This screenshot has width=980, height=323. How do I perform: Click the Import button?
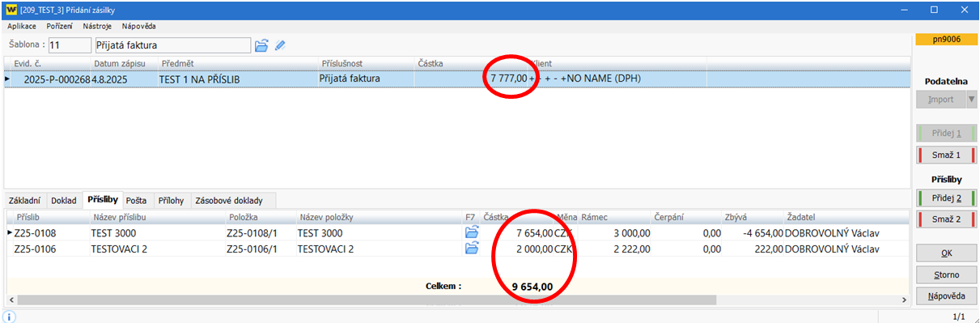pos(940,100)
